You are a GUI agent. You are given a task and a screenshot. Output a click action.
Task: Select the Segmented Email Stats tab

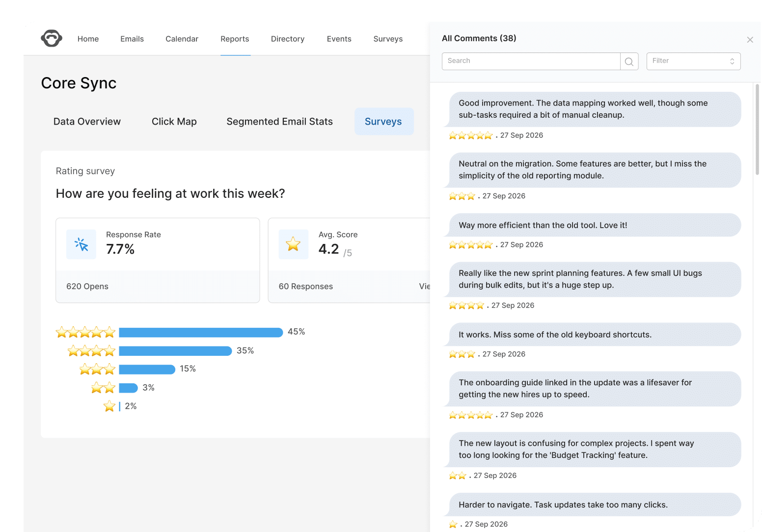pyautogui.click(x=279, y=121)
